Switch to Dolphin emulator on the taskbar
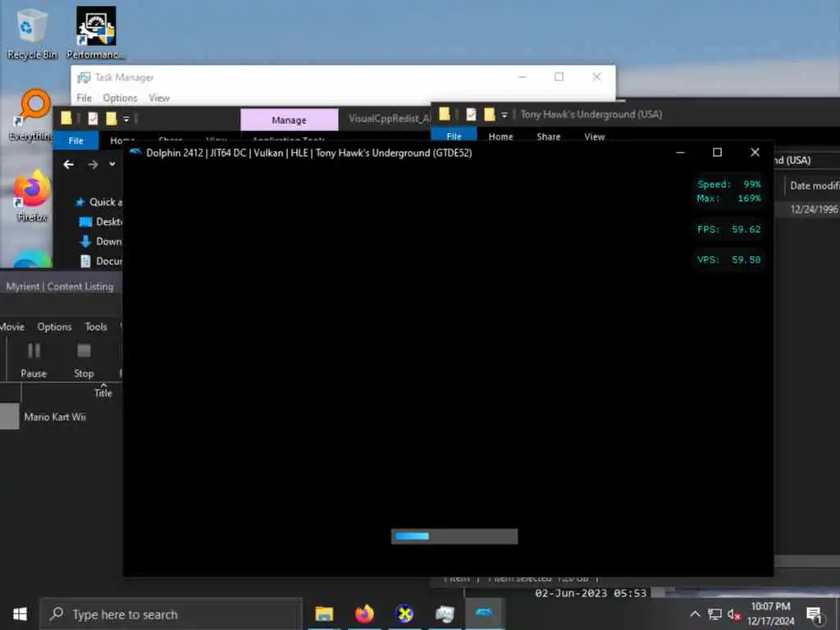The image size is (840, 630). [x=484, y=614]
